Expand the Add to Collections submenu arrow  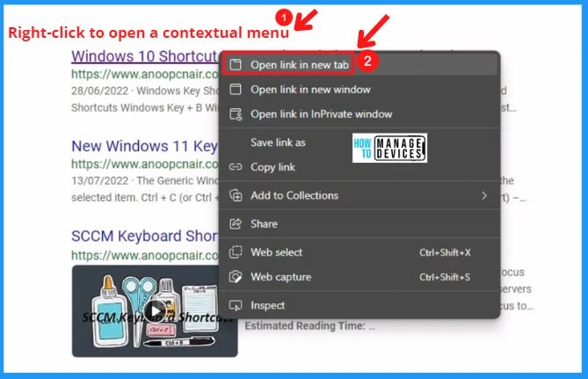[484, 195]
